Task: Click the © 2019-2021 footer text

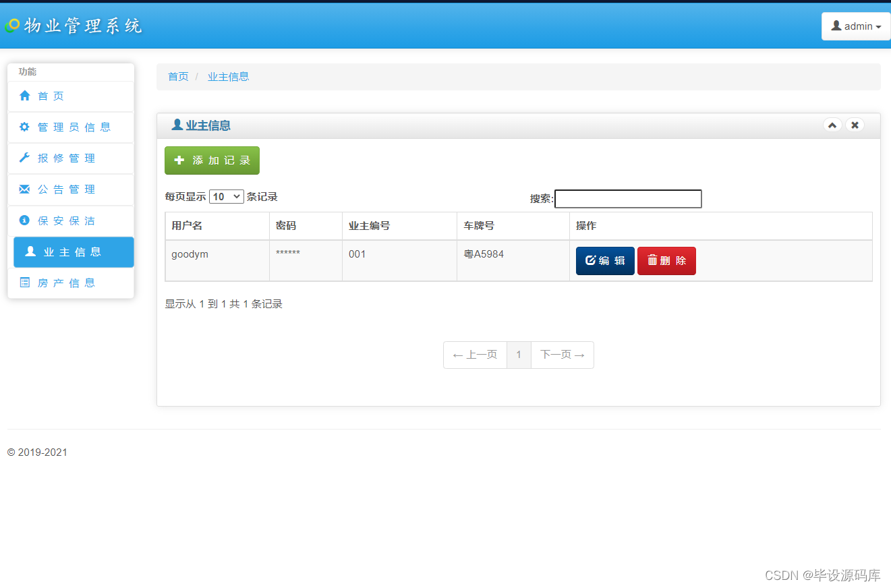Action: 37,452
